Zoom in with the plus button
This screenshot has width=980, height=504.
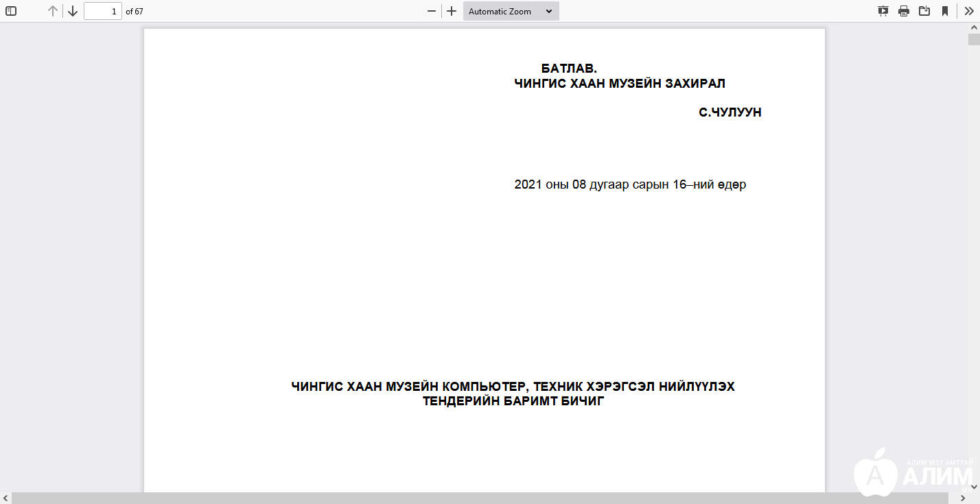[452, 11]
